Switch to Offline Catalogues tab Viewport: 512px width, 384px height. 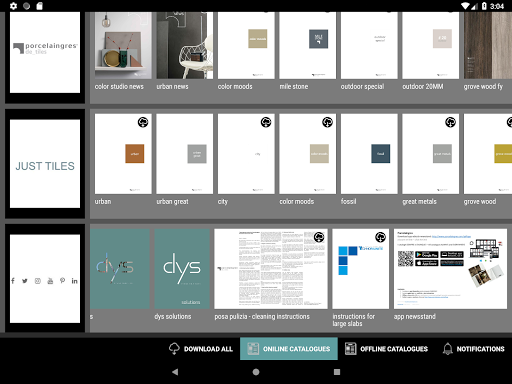pos(386,349)
